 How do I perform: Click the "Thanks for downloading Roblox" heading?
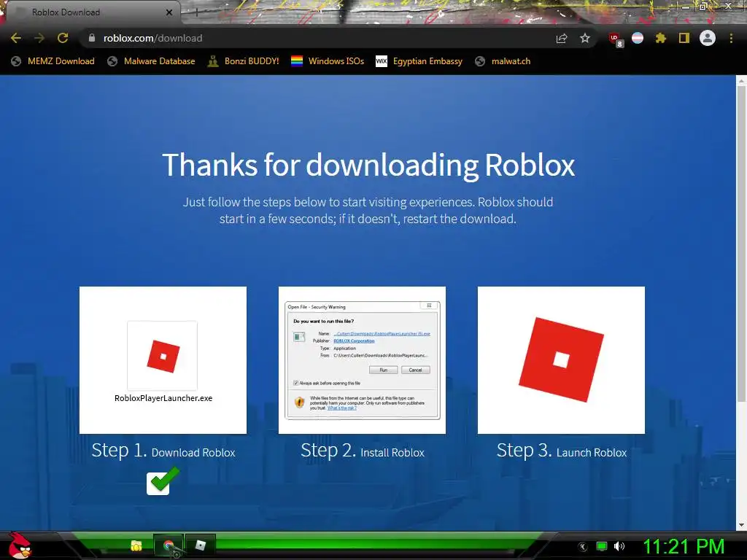(x=368, y=166)
